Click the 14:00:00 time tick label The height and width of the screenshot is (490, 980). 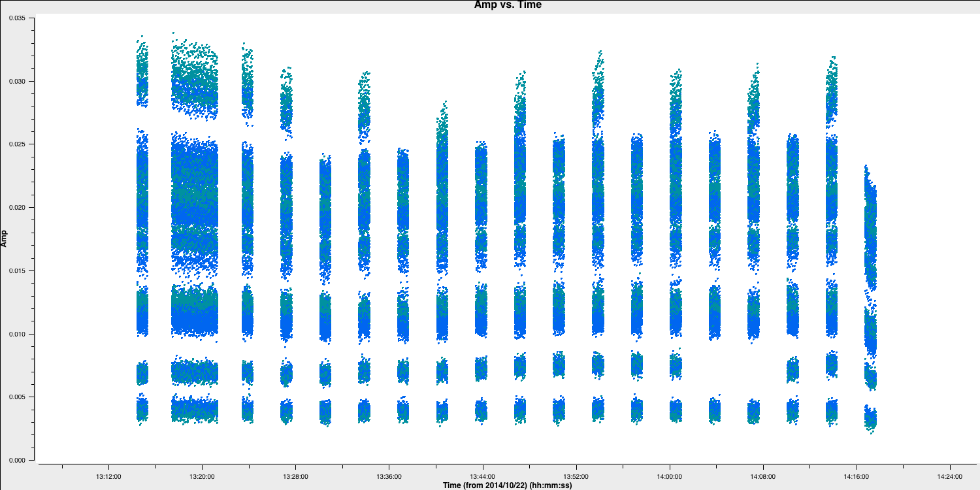[x=669, y=476]
